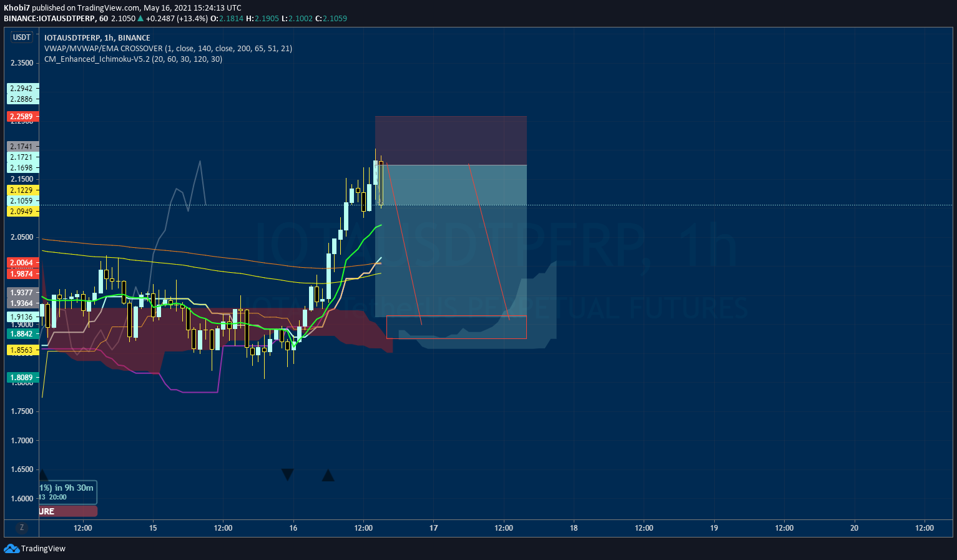
Task: Click the red 2.0064 price label
Action: click(22, 262)
